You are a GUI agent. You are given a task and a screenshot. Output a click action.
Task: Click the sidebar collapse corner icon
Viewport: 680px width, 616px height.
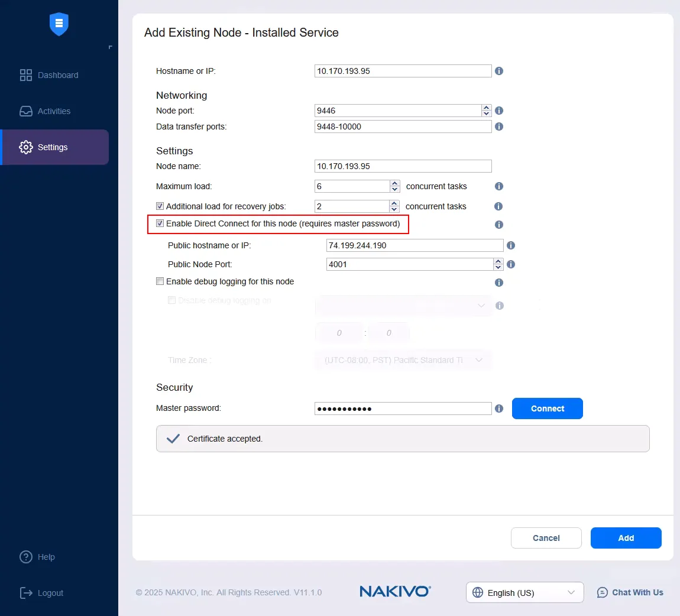click(110, 47)
